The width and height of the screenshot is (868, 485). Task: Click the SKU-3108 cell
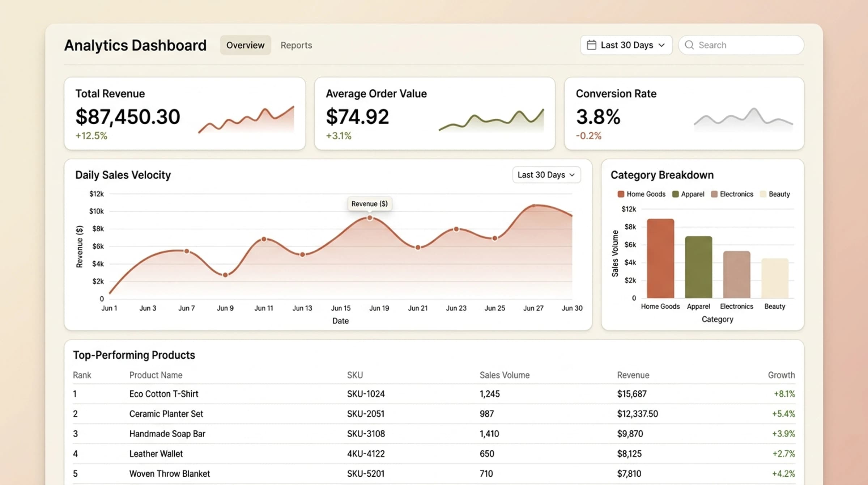point(366,434)
